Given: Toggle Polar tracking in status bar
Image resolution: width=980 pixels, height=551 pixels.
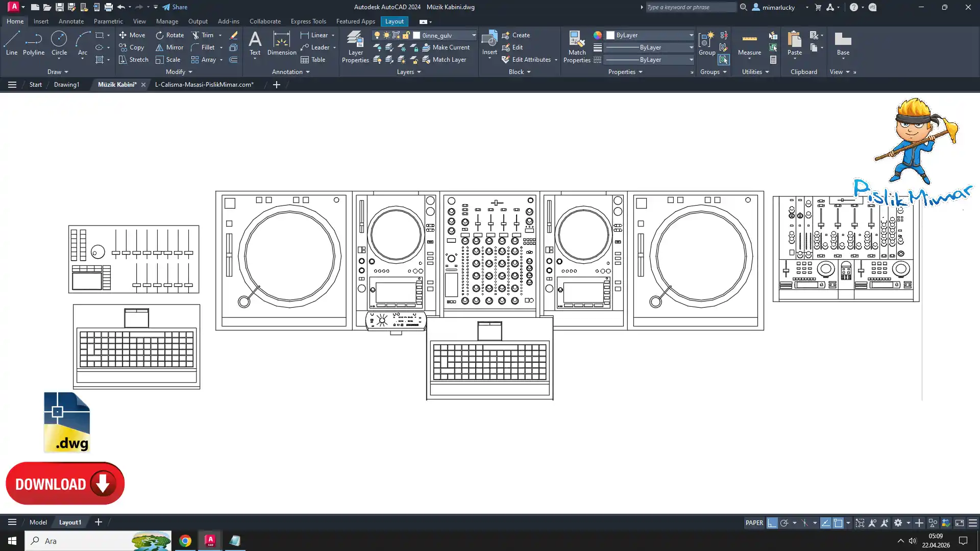Looking at the screenshot, I should tap(785, 523).
